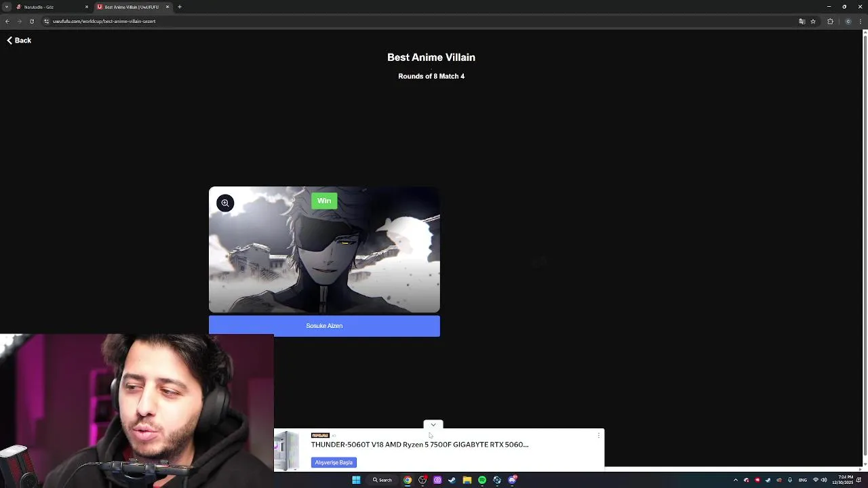Click the browser forward arrow
868x488 pixels.
[19, 21]
